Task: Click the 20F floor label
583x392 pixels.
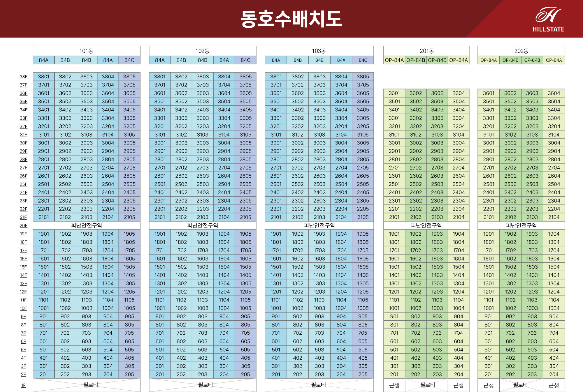Action: tap(23, 226)
